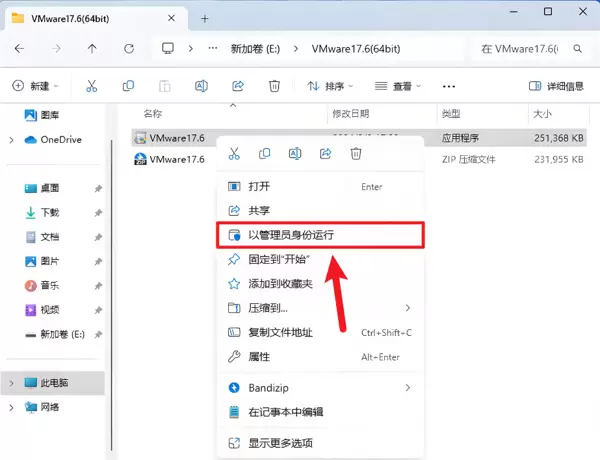Click the cut icon in the context menu
600x460 pixels.
coord(234,153)
